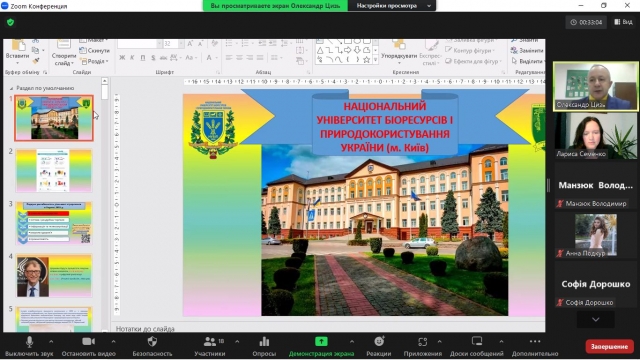
Task: Apply italic (К) formatting
Action: [132, 58]
